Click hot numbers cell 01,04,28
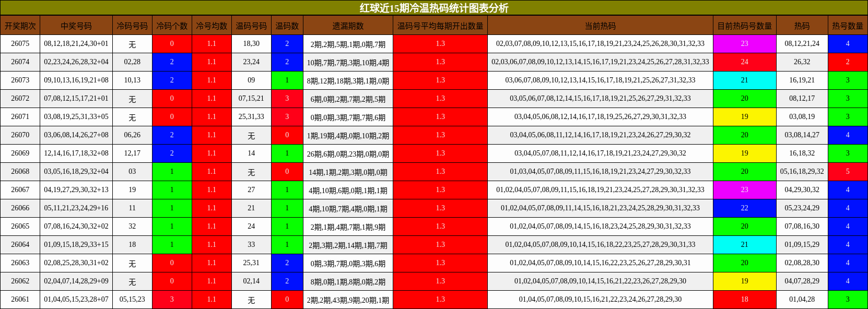The image size is (868, 309). [802, 300]
